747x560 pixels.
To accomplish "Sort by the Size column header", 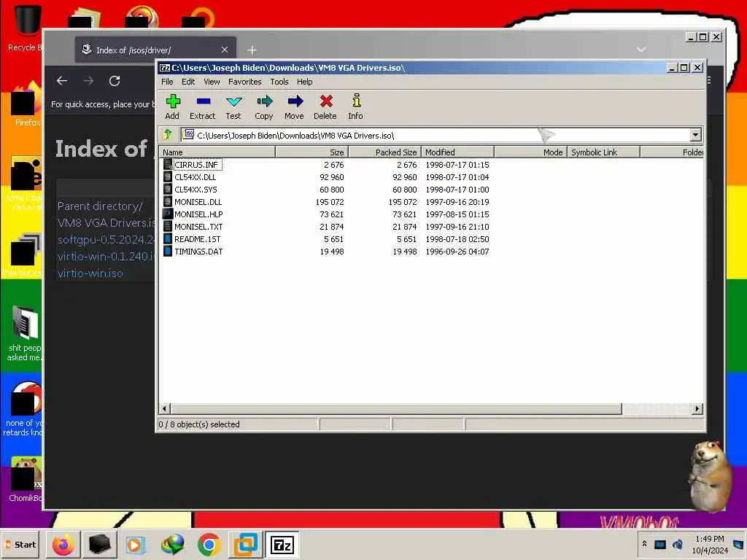I will click(312, 152).
